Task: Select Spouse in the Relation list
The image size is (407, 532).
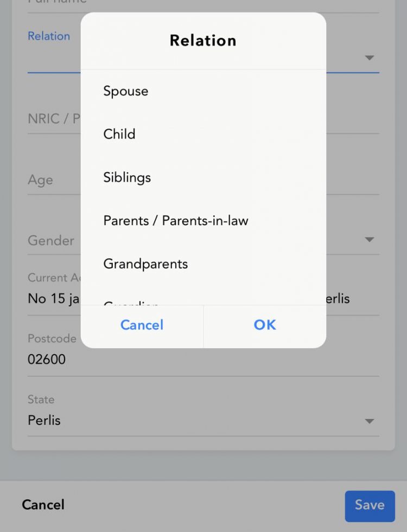Action: [x=126, y=91]
